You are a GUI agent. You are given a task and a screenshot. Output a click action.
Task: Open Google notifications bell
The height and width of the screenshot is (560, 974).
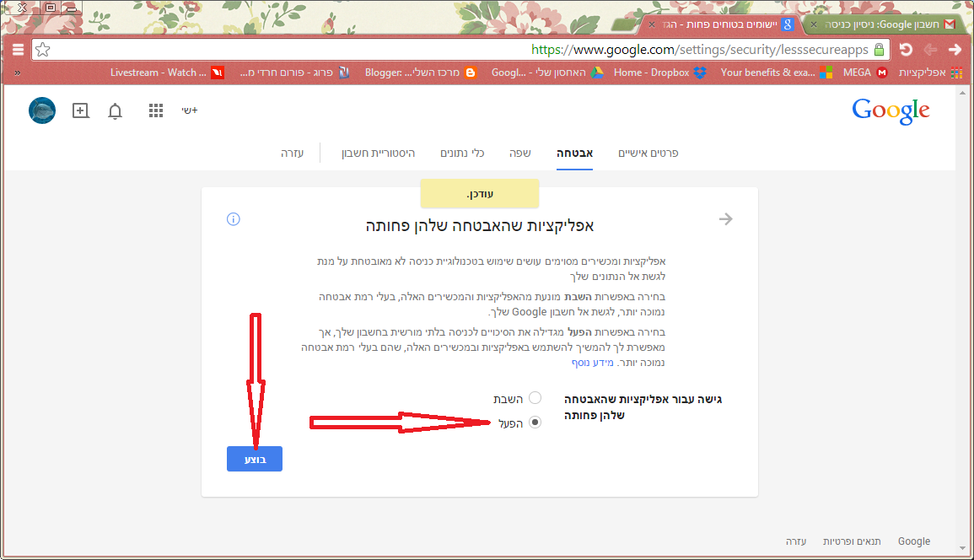point(115,111)
